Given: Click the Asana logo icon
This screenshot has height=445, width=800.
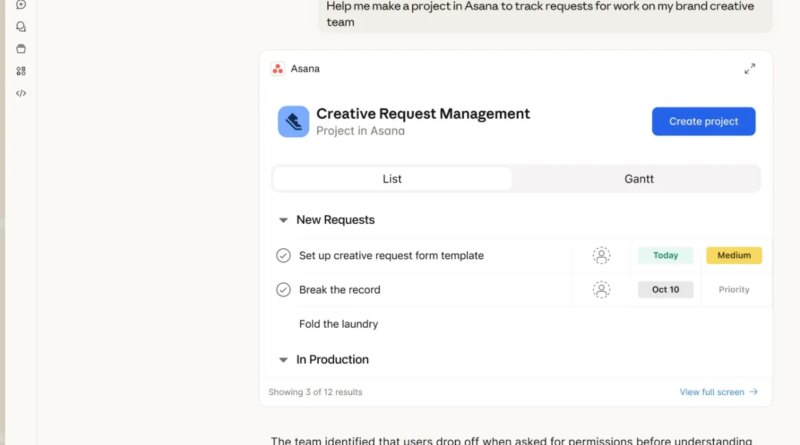Looking at the screenshot, I should 278,69.
